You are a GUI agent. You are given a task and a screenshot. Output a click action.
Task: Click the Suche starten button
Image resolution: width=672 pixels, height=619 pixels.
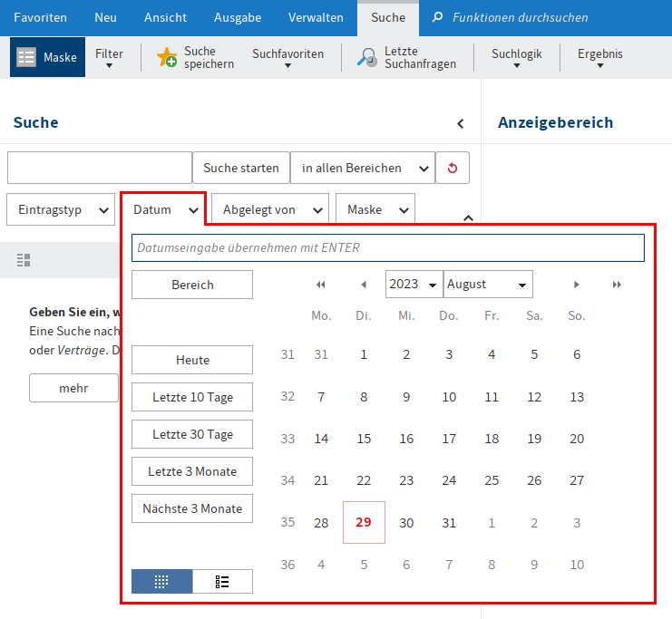[x=240, y=168]
